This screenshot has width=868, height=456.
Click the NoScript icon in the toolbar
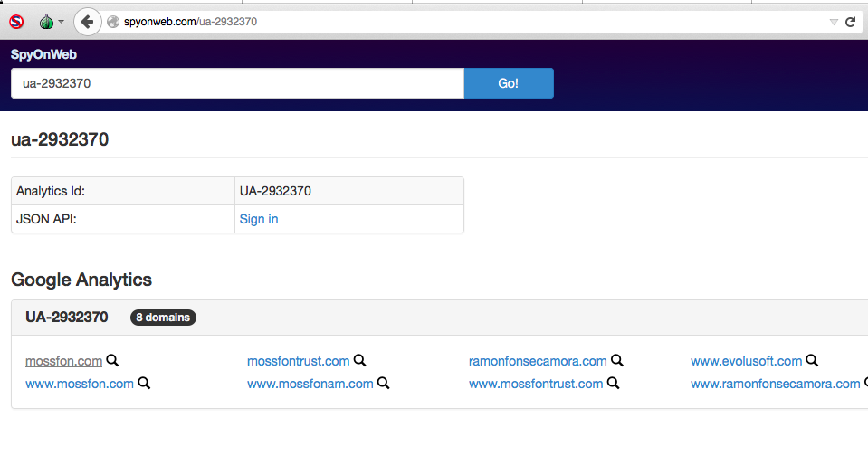pos(16,22)
